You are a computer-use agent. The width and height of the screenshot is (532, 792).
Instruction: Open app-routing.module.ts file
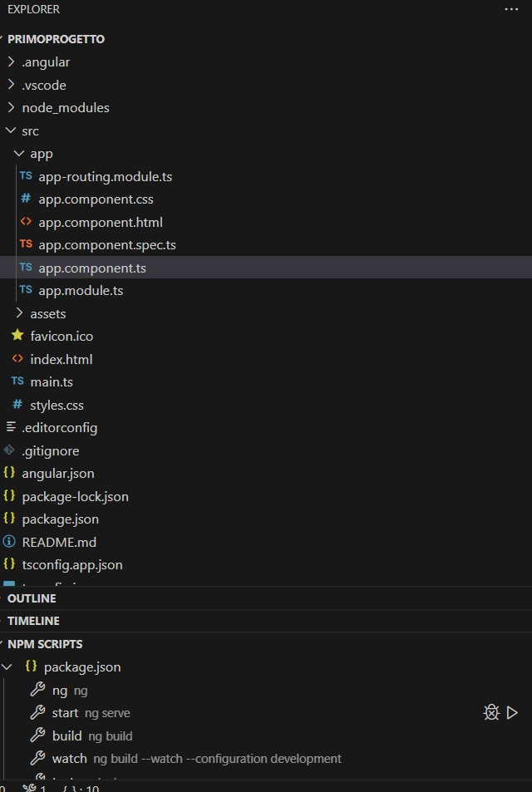pos(106,177)
